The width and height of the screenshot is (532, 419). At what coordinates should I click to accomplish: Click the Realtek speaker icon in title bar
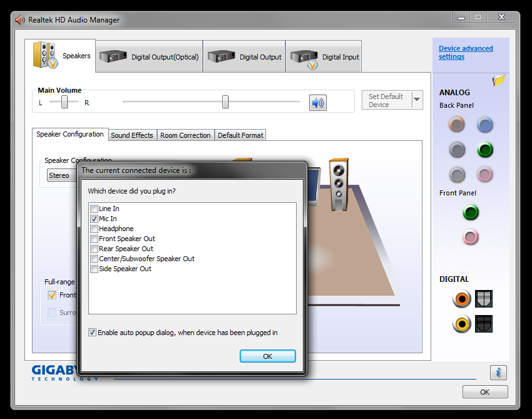20,20
